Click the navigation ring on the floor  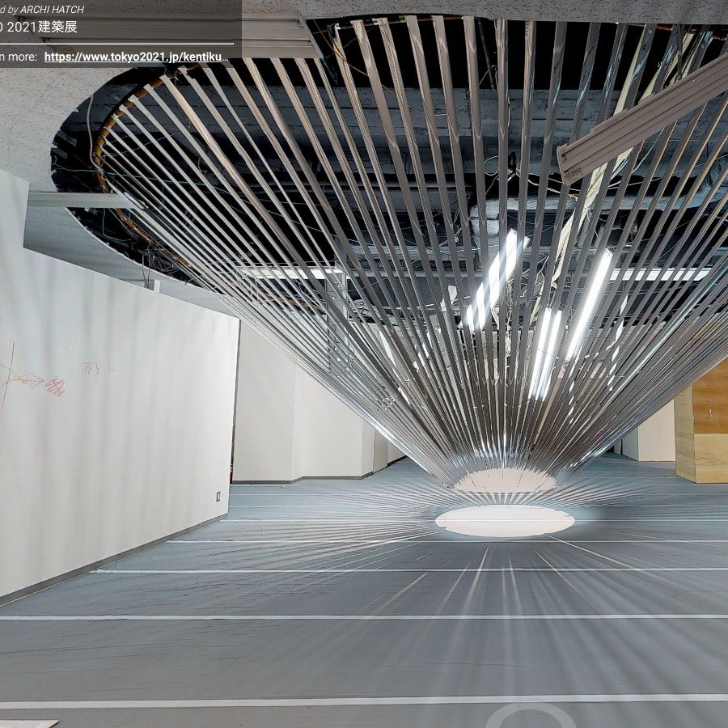coord(530,716)
